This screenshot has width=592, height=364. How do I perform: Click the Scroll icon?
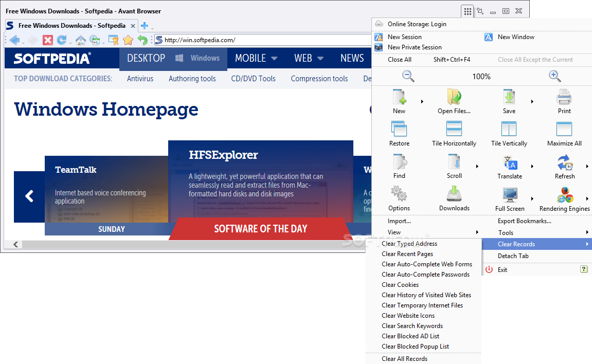coord(454,161)
